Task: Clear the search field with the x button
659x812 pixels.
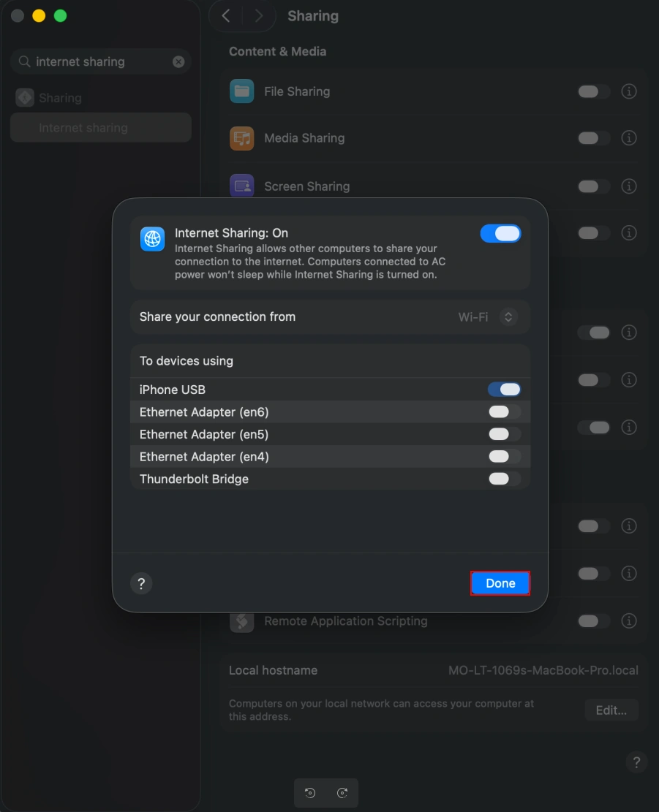Action: [x=178, y=61]
